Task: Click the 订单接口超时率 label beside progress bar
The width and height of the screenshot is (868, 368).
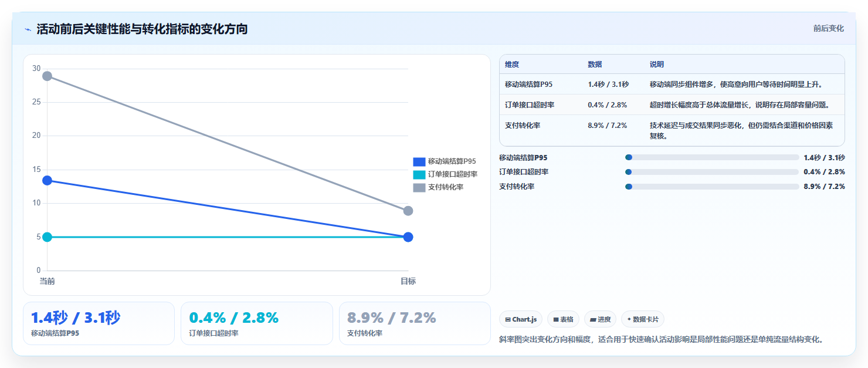Action: click(x=524, y=172)
